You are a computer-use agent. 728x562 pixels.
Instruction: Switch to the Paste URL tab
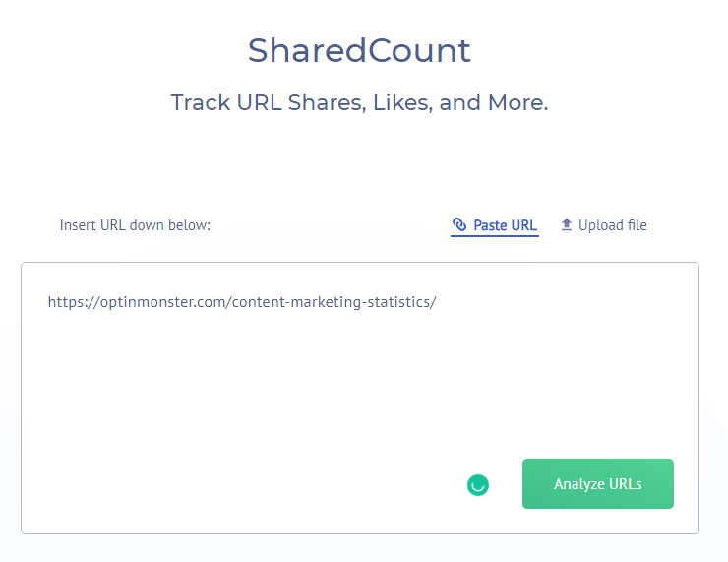(495, 225)
